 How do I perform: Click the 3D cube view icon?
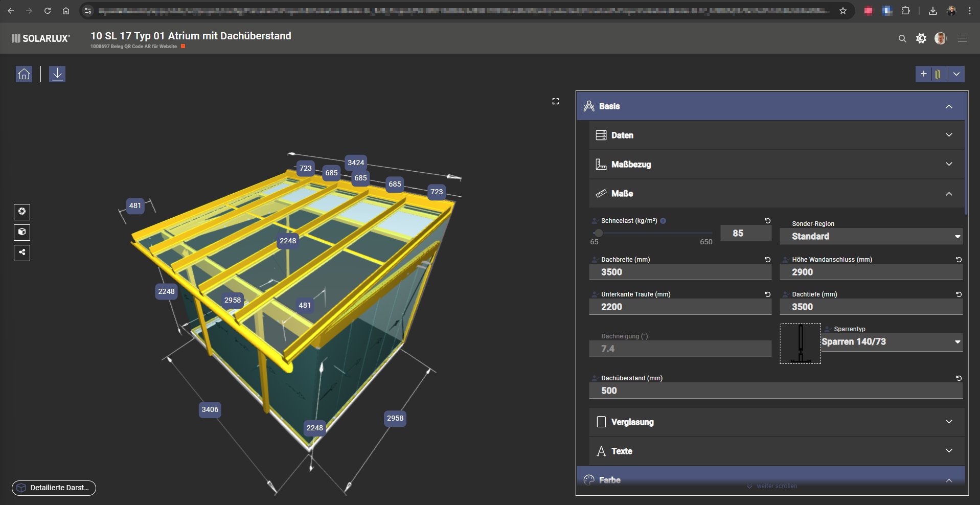(22, 232)
